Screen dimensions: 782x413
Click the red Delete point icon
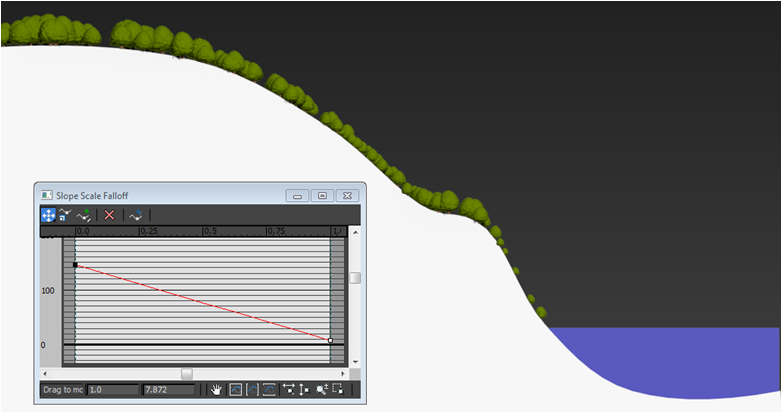pos(109,215)
